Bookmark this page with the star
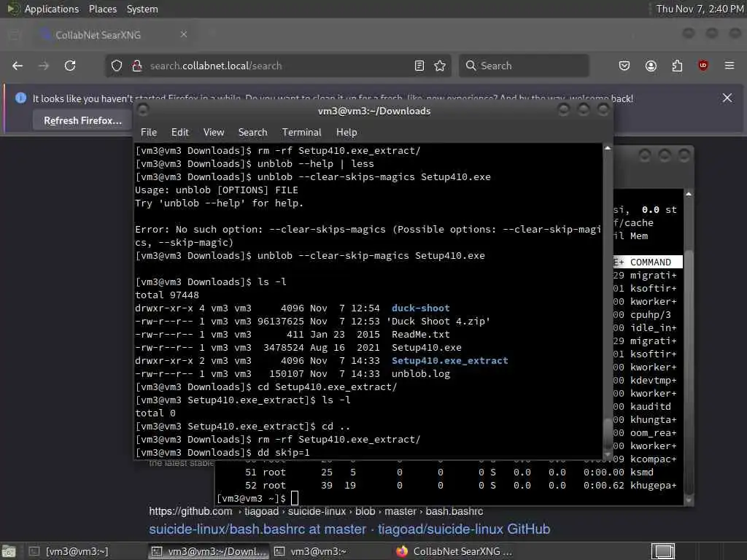747x560 pixels. 440,66
